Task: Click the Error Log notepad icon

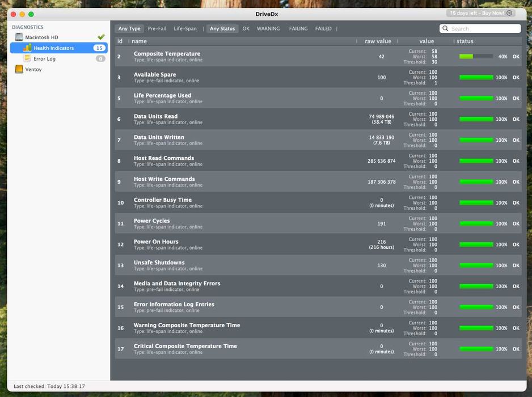Action: pyautogui.click(x=27, y=58)
